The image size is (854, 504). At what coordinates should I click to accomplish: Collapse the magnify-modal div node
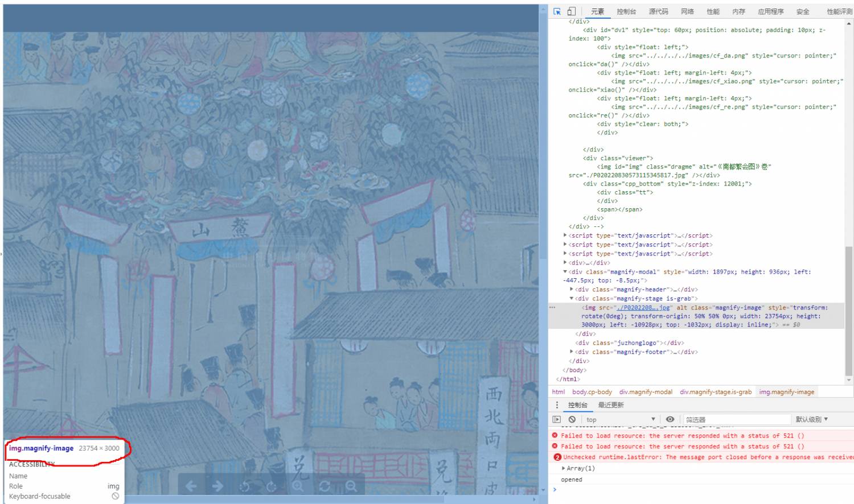click(x=565, y=272)
